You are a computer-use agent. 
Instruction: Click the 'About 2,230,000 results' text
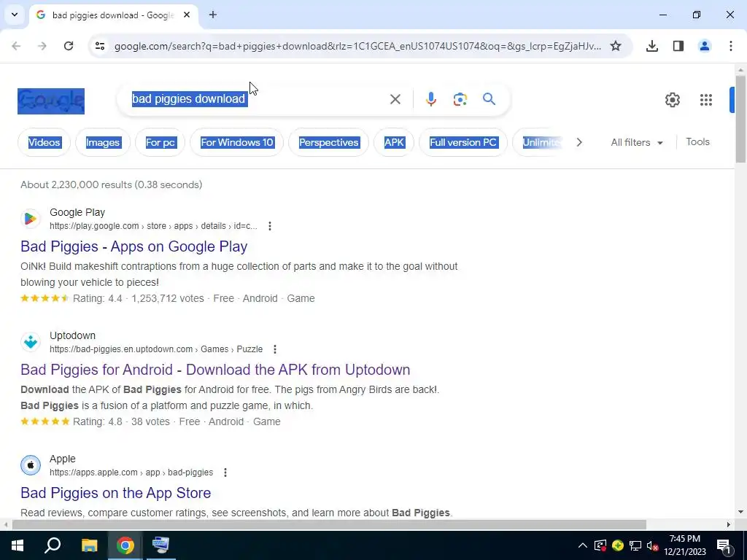click(112, 184)
